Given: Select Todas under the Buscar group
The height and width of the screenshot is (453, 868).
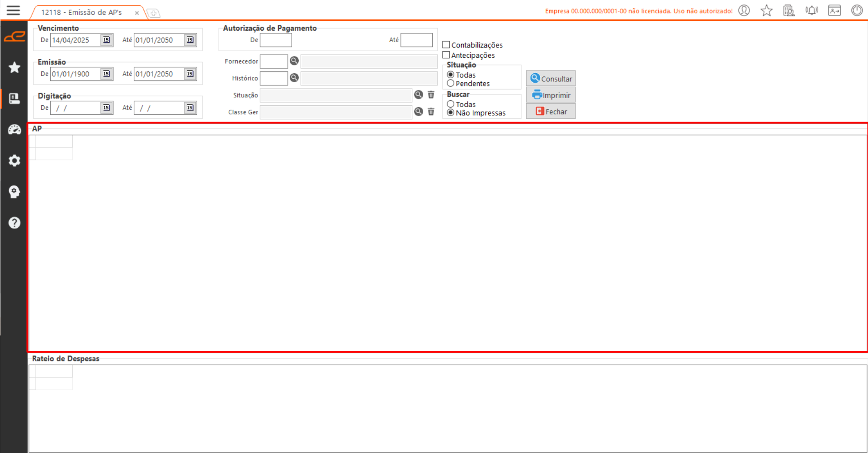Looking at the screenshot, I should click(451, 104).
